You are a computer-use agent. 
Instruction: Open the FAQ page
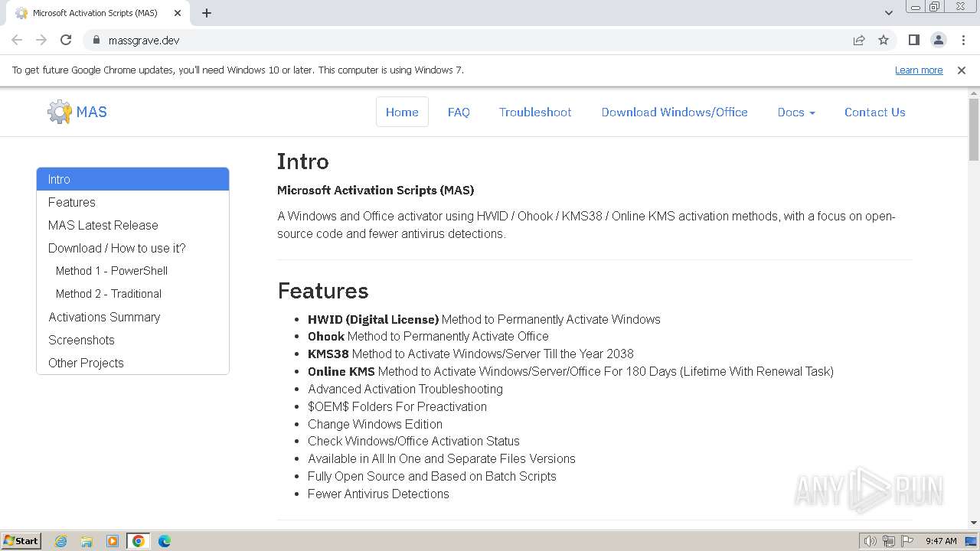tap(459, 112)
